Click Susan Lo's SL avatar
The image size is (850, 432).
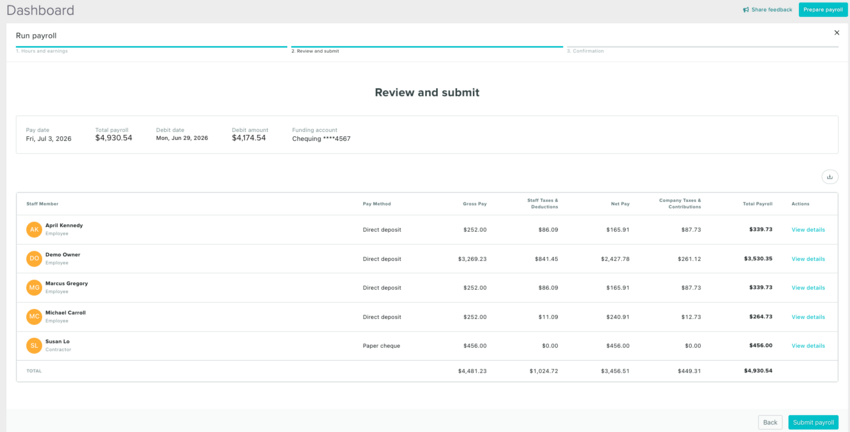pyautogui.click(x=34, y=345)
